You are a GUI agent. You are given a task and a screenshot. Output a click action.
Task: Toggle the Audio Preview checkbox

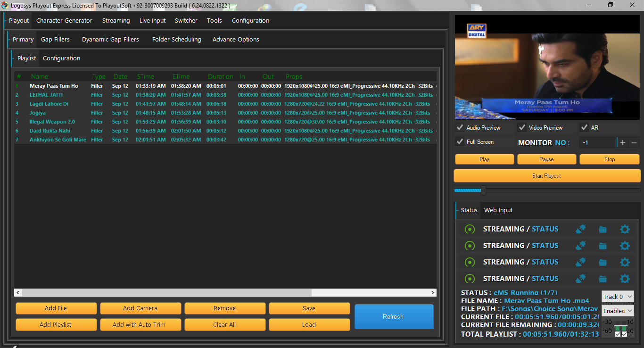point(460,128)
